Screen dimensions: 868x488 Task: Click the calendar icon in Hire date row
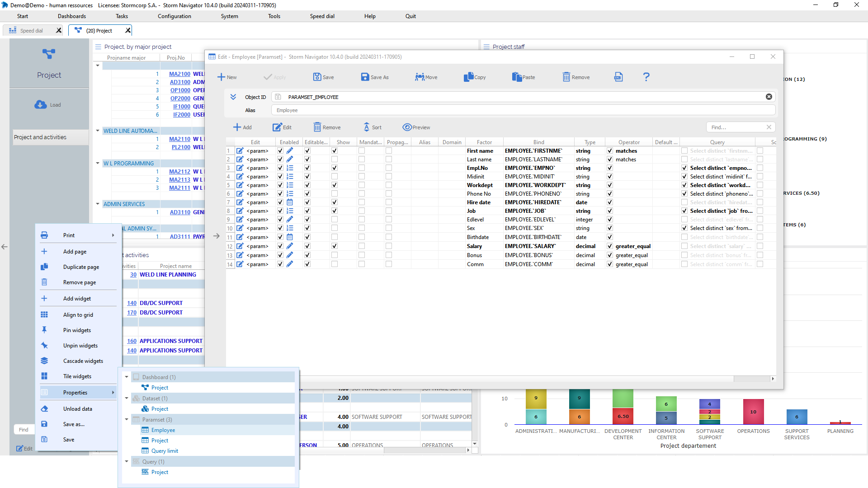(290, 202)
